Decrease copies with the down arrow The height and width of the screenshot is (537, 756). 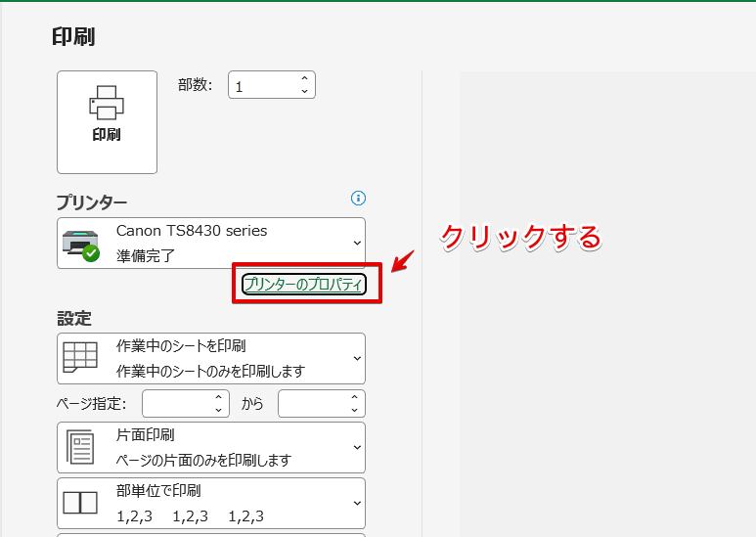click(304, 91)
